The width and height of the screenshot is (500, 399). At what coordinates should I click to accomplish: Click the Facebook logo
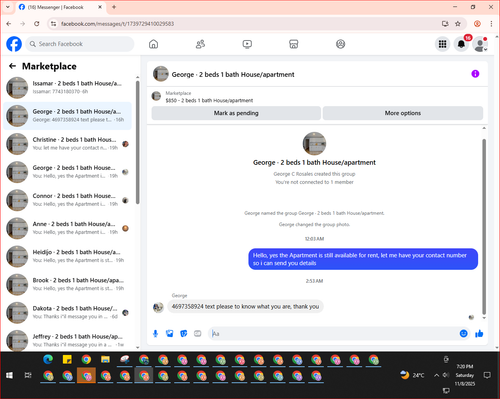point(14,44)
